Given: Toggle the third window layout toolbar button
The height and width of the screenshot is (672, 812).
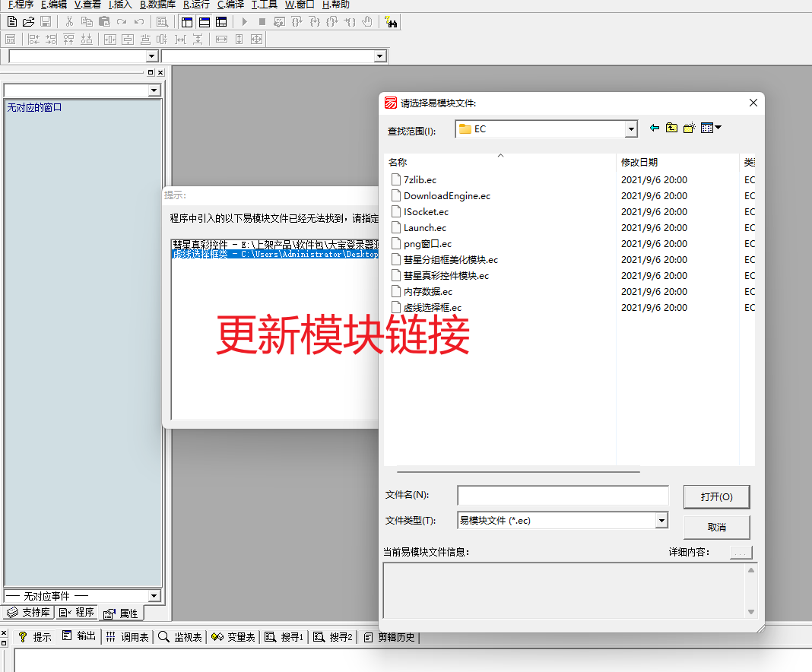Looking at the screenshot, I should [x=221, y=22].
